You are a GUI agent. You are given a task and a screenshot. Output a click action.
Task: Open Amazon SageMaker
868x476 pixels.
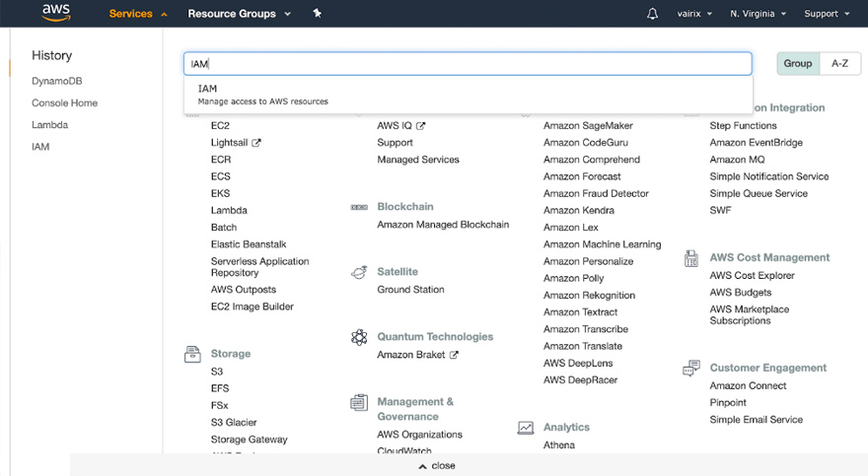point(588,126)
